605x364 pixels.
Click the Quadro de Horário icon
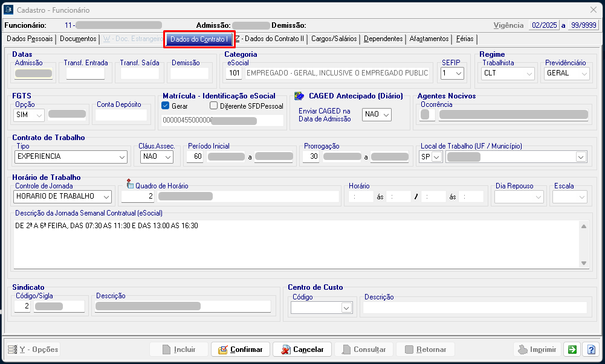point(130,184)
